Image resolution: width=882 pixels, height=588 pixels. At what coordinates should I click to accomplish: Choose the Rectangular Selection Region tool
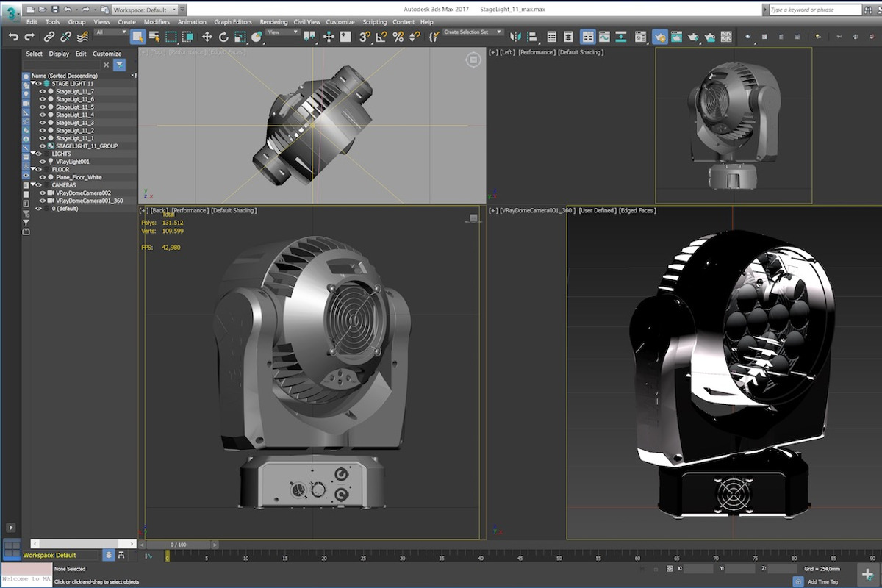point(171,37)
